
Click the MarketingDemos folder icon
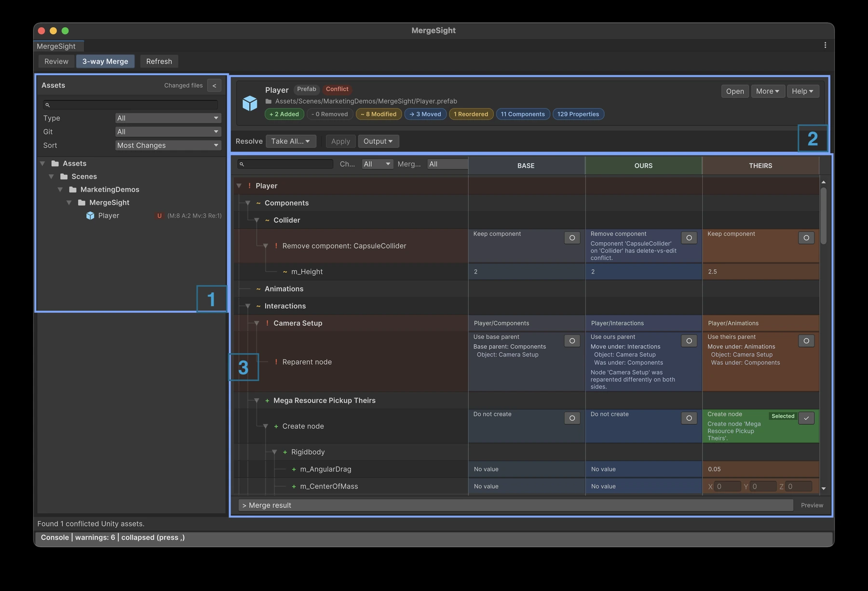(x=73, y=190)
